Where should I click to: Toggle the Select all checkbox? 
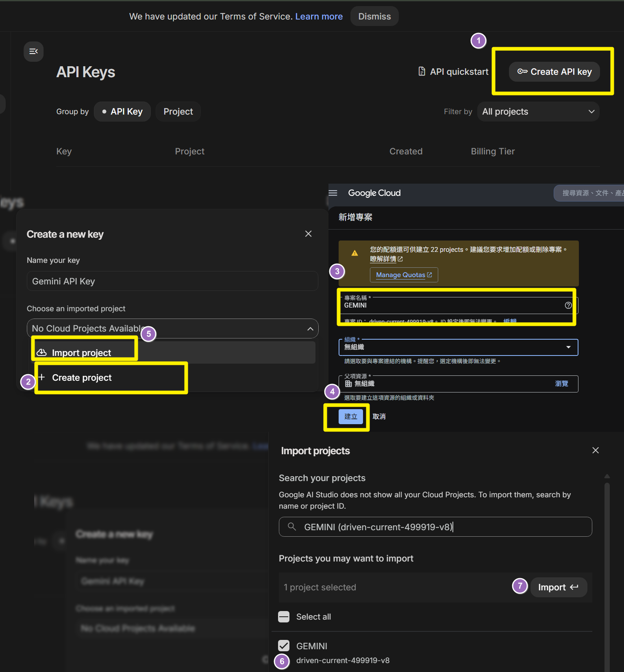tap(284, 617)
